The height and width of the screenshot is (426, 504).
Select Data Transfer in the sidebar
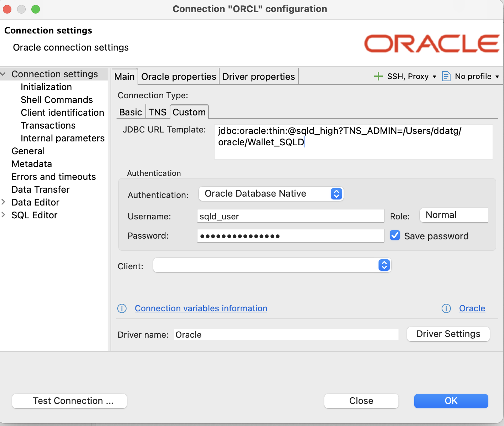point(41,189)
